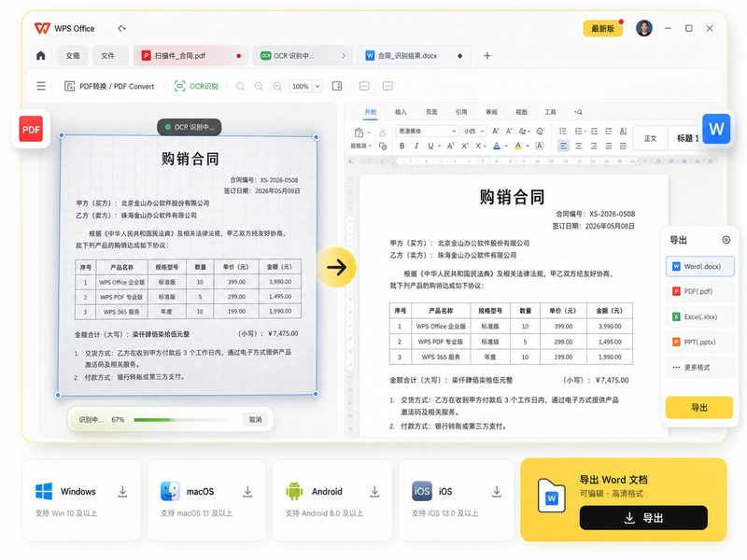Click the copy icon next to the 格式刷 label
Viewport: 747px width, 560px height.
(382, 146)
